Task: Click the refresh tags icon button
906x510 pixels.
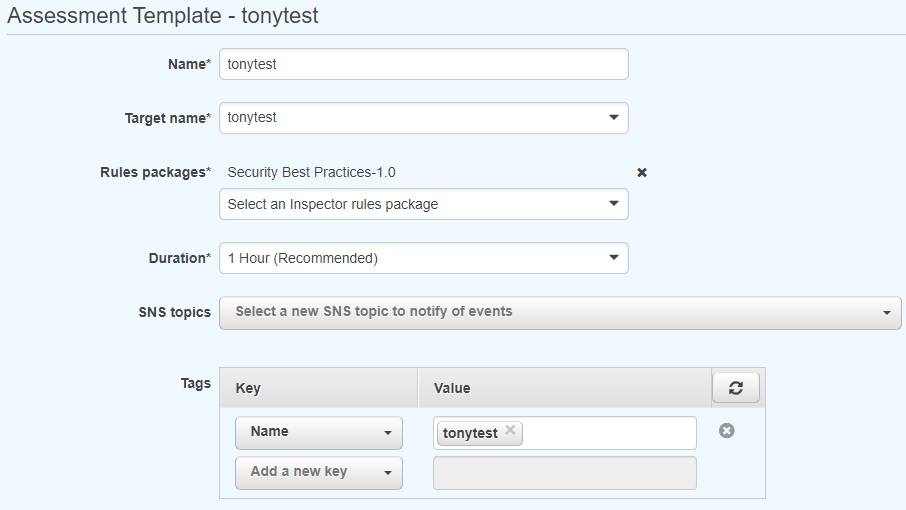Action: tap(736, 388)
